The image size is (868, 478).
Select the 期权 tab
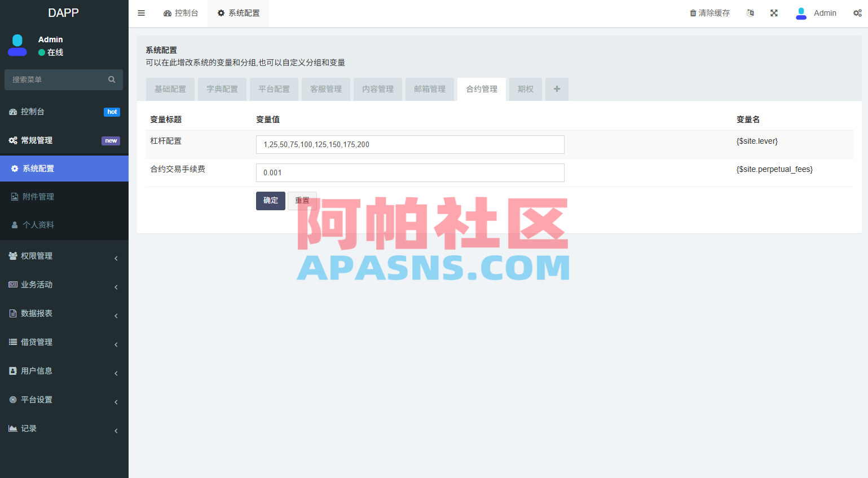tap(526, 89)
